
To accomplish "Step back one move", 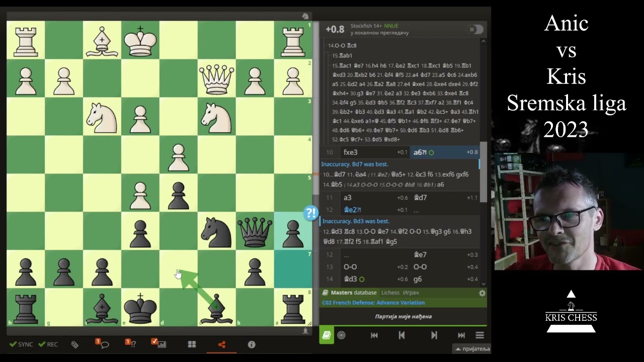I will [x=401, y=335].
